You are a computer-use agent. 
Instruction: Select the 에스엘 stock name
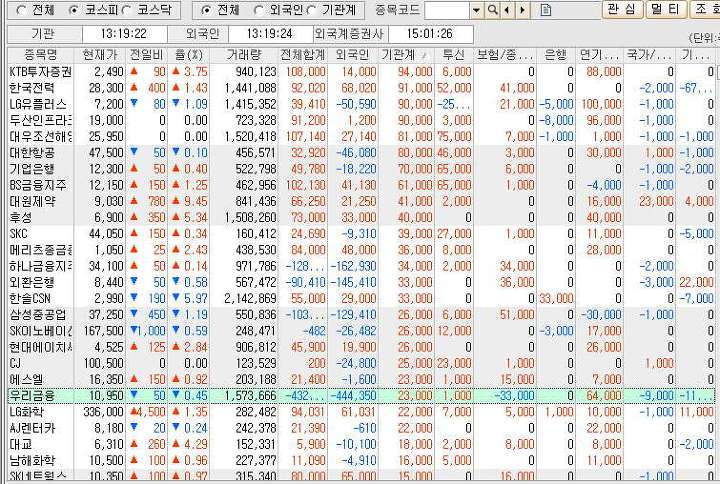pos(26,379)
